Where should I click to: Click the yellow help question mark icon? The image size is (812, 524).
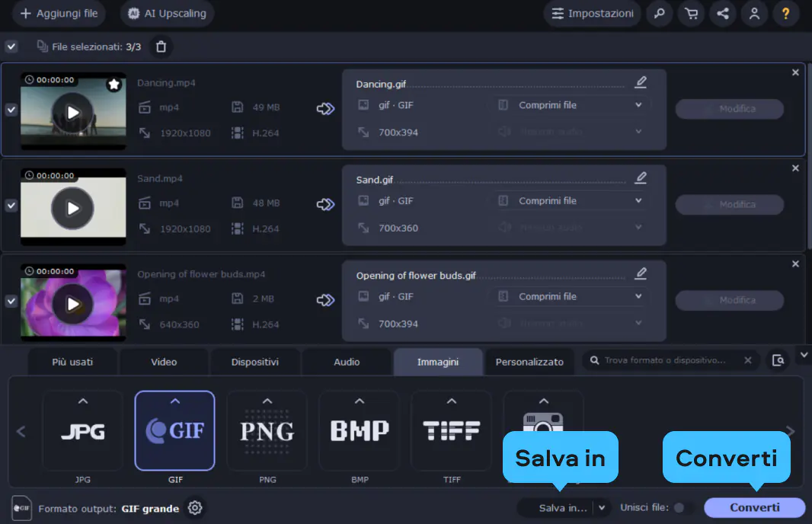786,14
